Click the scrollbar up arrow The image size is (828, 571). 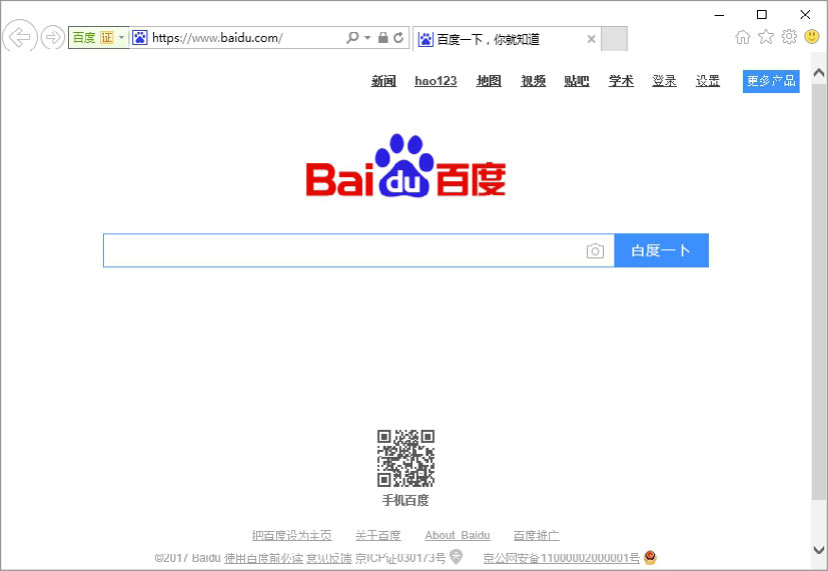pyautogui.click(x=819, y=73)
